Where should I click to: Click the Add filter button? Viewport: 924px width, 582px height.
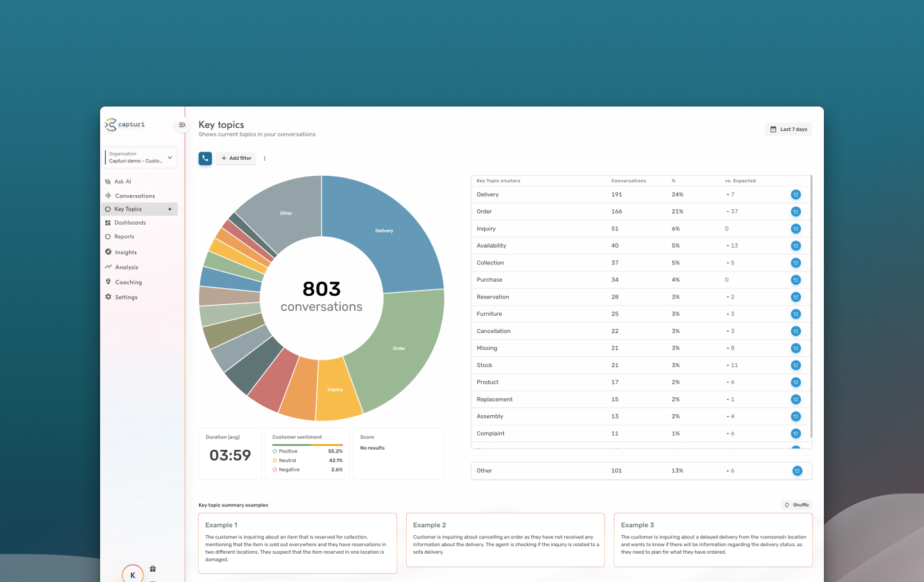(236, 158)
